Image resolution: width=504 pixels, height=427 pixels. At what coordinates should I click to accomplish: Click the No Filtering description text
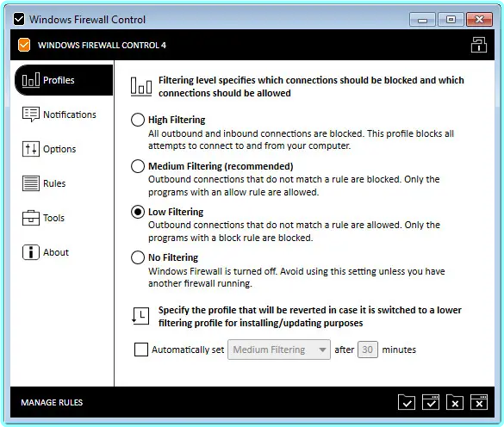tap(296, 277)
